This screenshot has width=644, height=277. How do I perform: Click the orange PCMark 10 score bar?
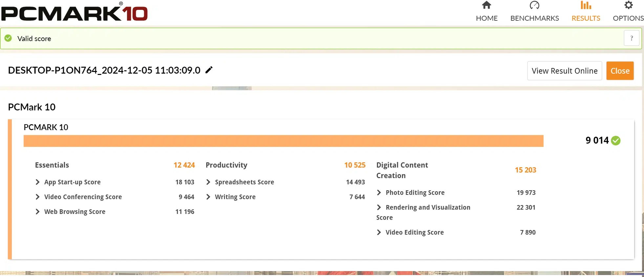tap(284, 141)
